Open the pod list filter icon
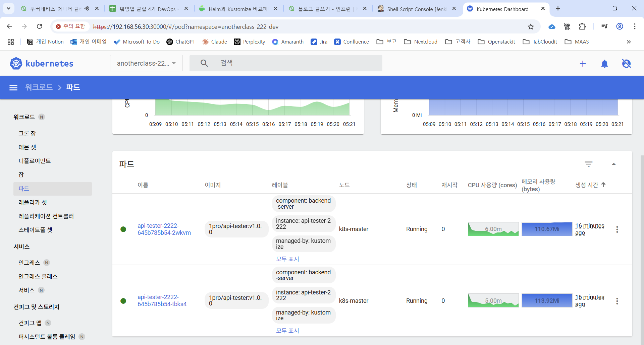 (x=588, y=164)
